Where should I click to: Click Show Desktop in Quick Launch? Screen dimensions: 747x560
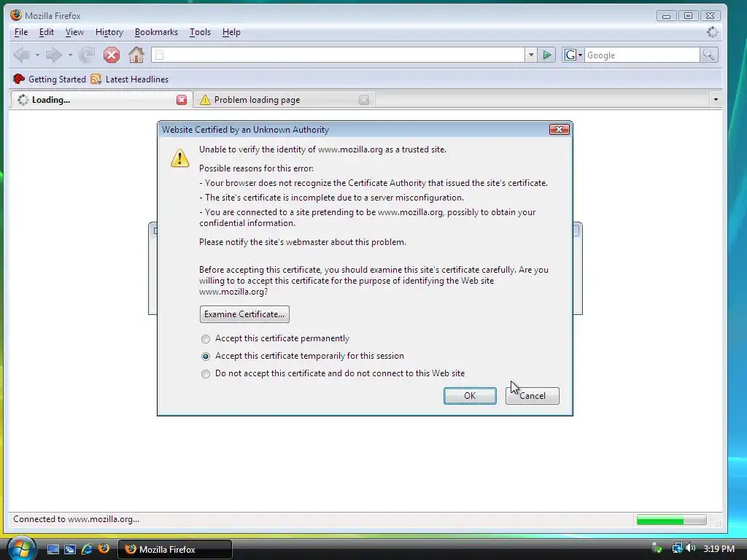pos(53,549)
